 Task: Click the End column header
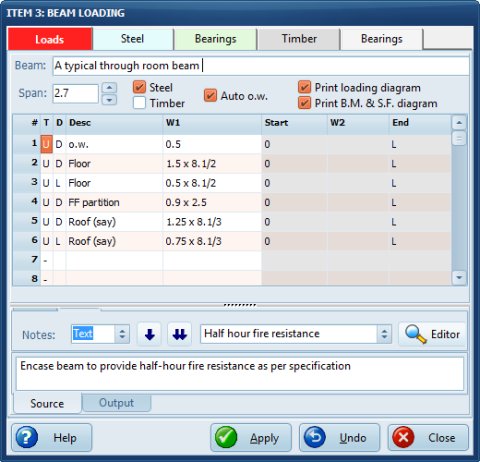pyautogui.click(x=420, y=123)
